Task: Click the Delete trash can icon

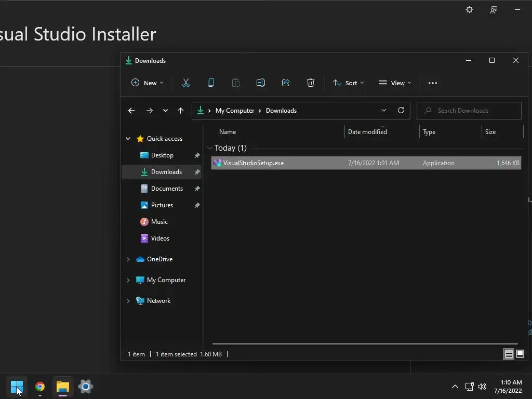Action: [311, 83]
